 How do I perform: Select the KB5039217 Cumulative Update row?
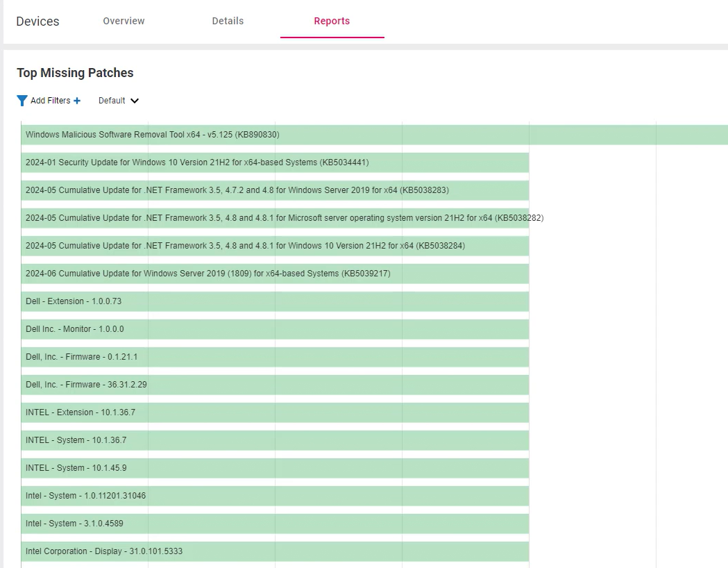click(275, 274)
